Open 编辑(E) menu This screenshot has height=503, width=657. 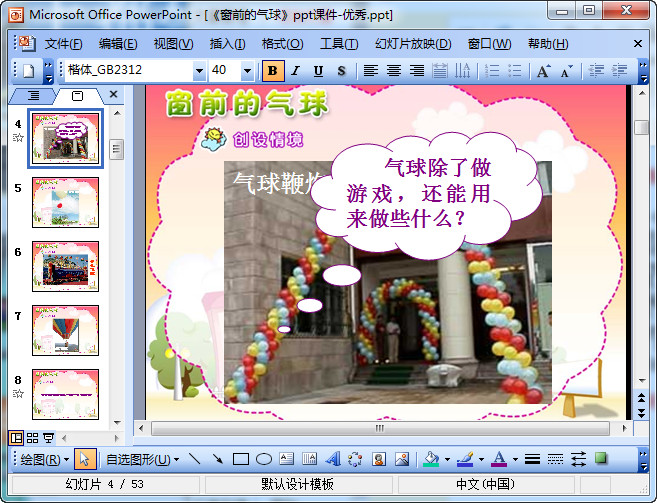click(118, 44)
